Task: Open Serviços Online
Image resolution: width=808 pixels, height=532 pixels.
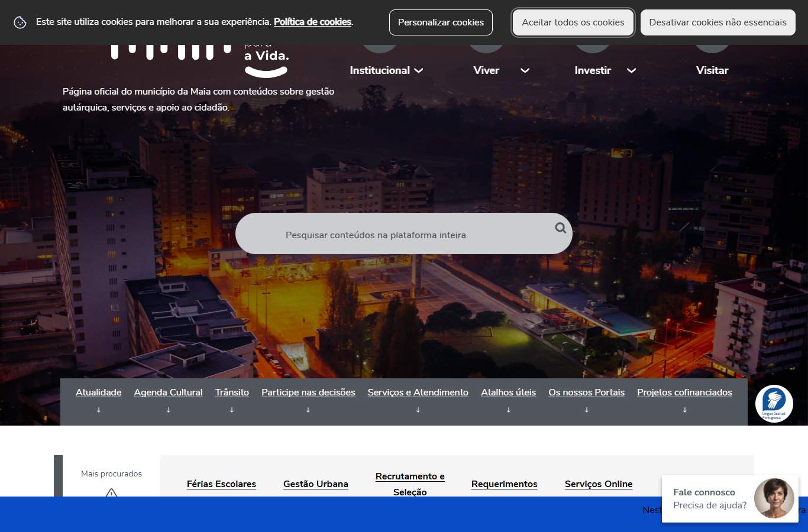Action: click(599, 484)
